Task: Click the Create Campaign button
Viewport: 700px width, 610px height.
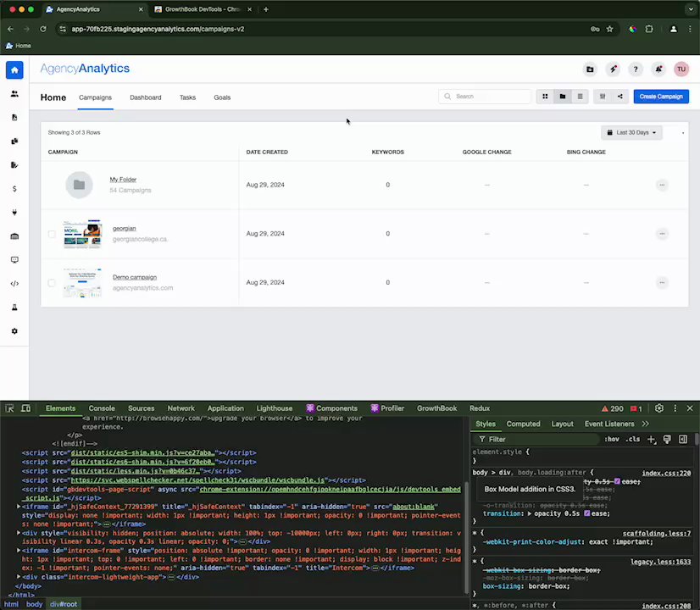Action: pyautogui.click(x=661, y=97)
